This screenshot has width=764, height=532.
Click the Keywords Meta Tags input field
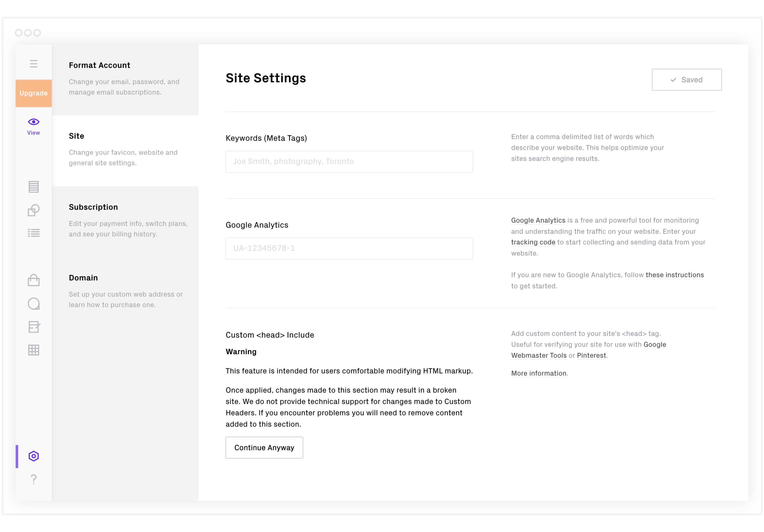[350, 161]
